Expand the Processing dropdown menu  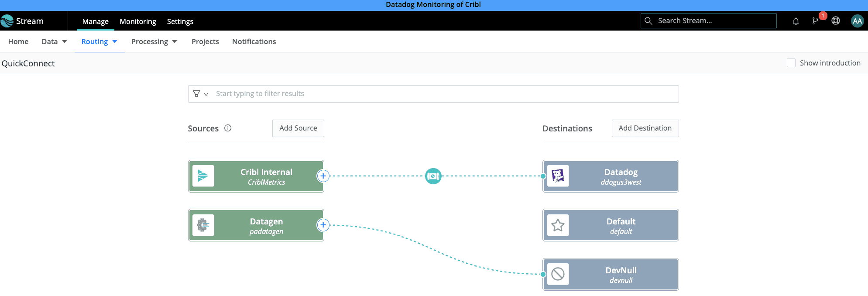[154, 41]
